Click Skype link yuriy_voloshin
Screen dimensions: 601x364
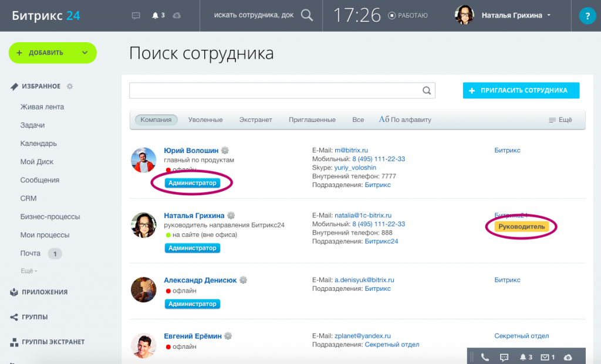tap(355, 168)
